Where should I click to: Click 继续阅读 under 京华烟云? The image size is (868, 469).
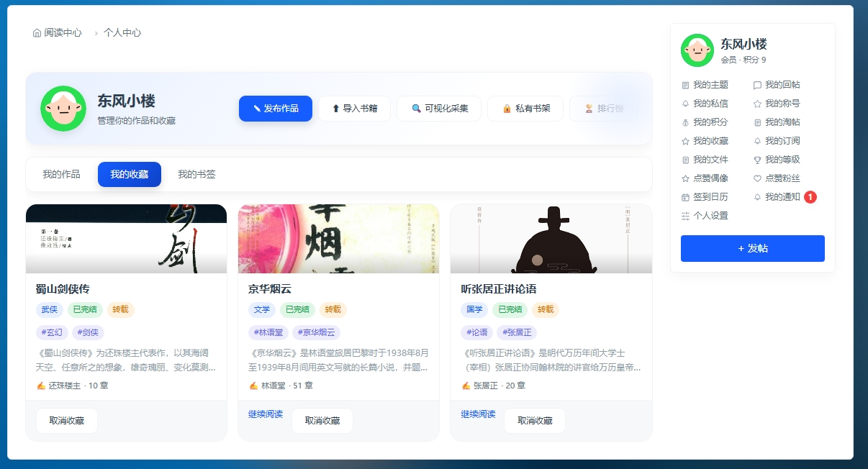(x=266, y=414)
